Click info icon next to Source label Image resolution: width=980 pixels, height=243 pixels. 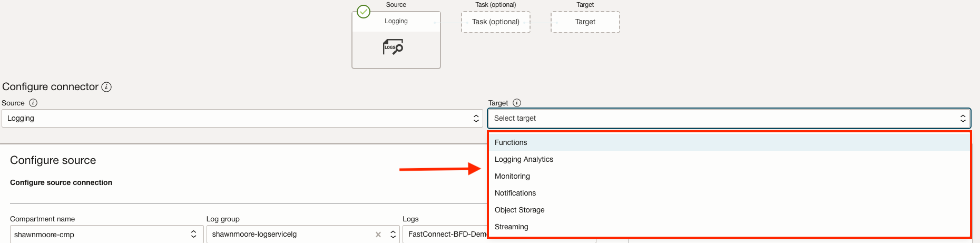pos(33,103)
